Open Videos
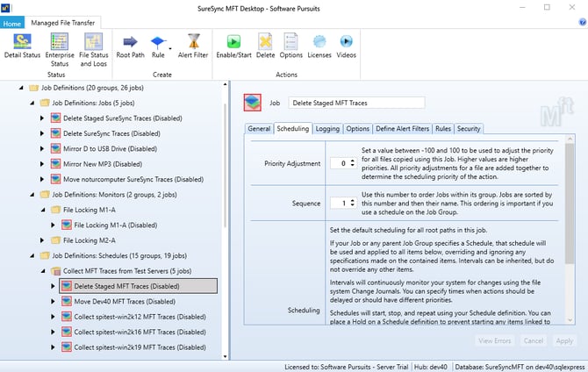The height and width of the screenshot is (372, 588). coord(346,46)
